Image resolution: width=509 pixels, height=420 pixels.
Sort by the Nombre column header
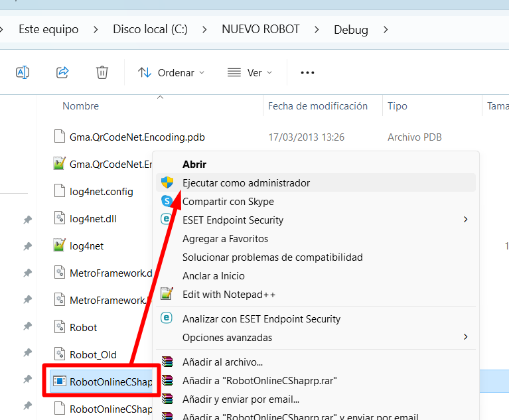(x=80, y=105)
